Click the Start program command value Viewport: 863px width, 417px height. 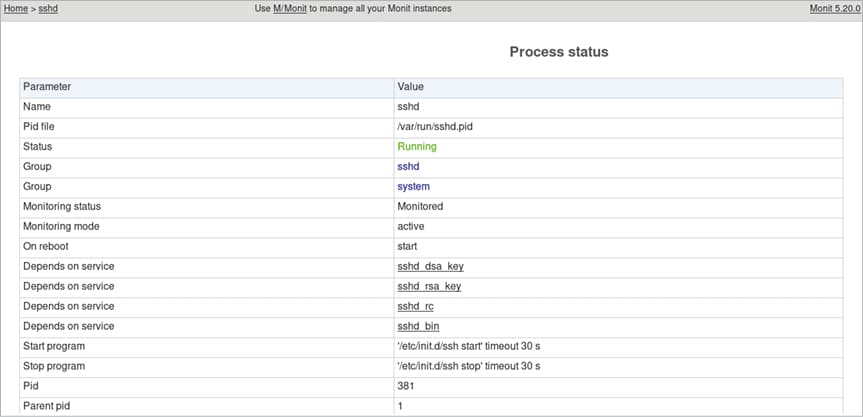468,346
